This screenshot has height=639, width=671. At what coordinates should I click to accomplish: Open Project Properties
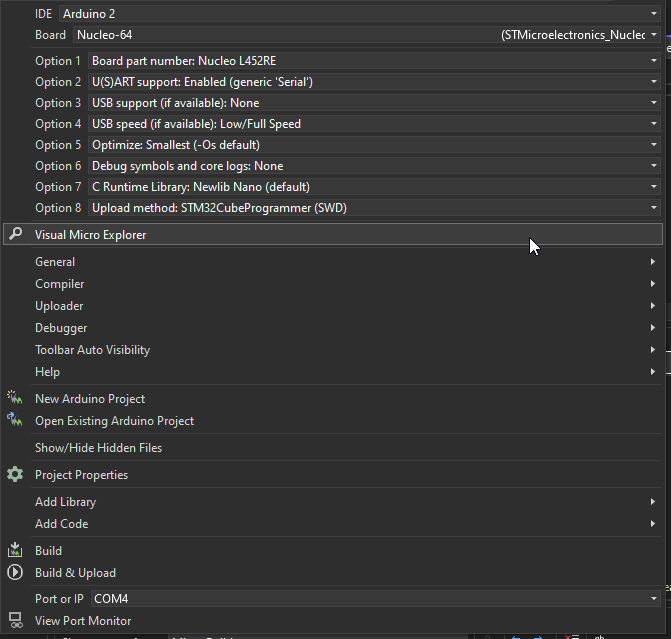click(x=333, y=475)
